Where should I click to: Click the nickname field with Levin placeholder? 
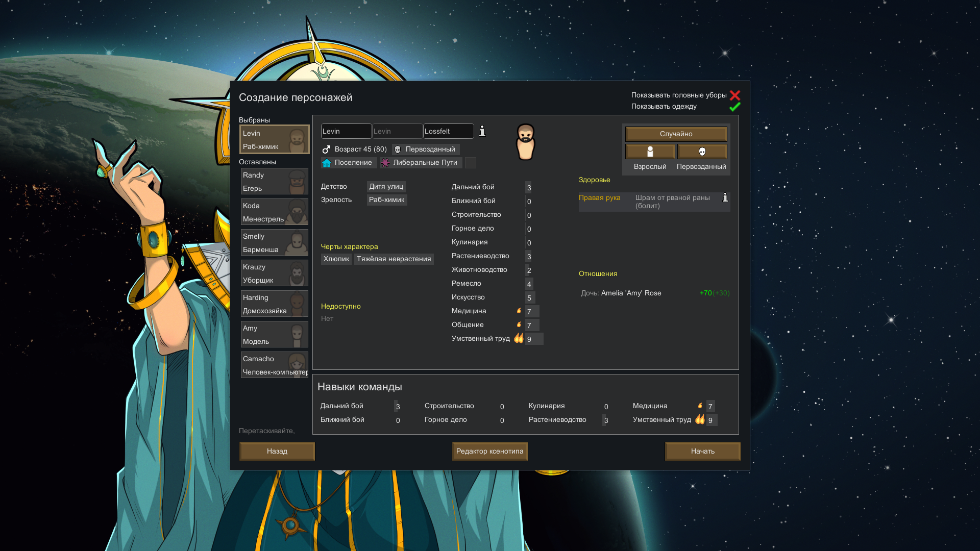click(x=397, y=131)
